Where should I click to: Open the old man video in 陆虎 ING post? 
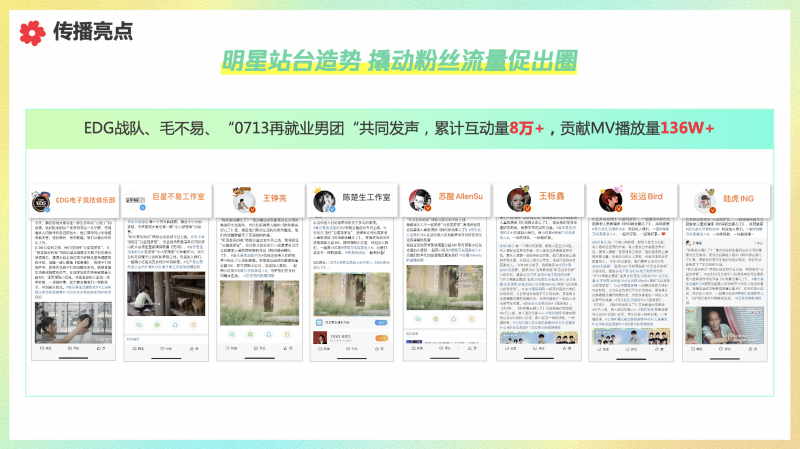point(724,325)
